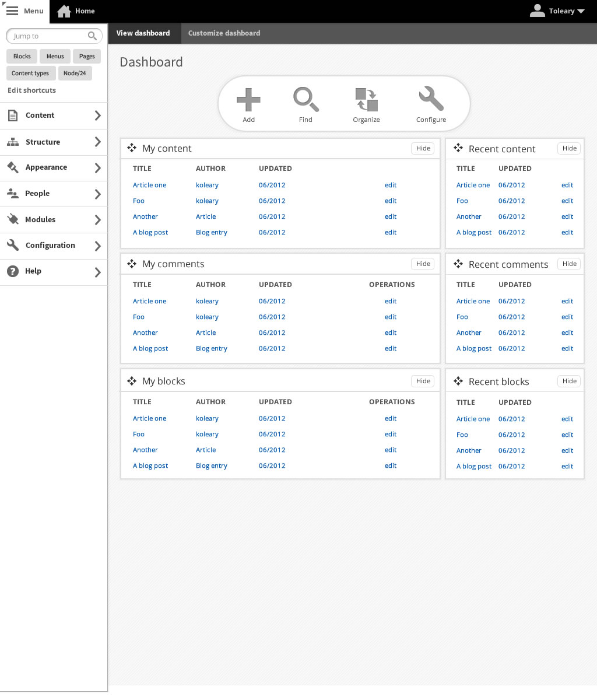Edit Another in Recent content

[x=567, y=216]
